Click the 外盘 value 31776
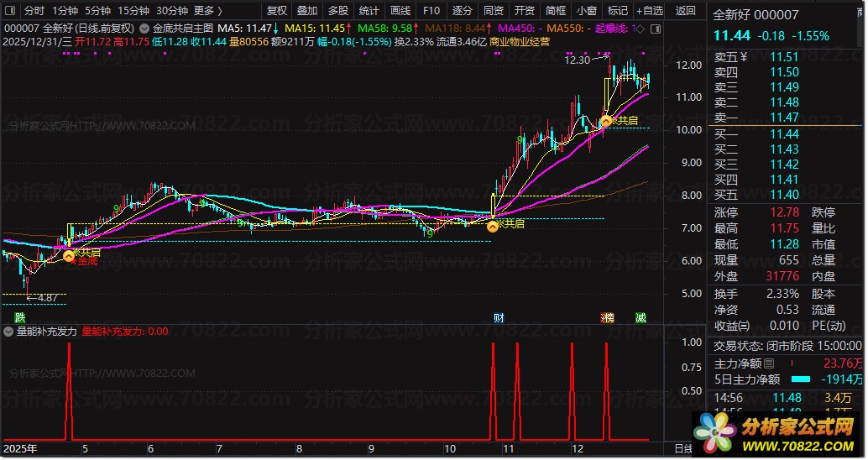The image size is (868, 460). pyautogui.click(x=782, y=276)
